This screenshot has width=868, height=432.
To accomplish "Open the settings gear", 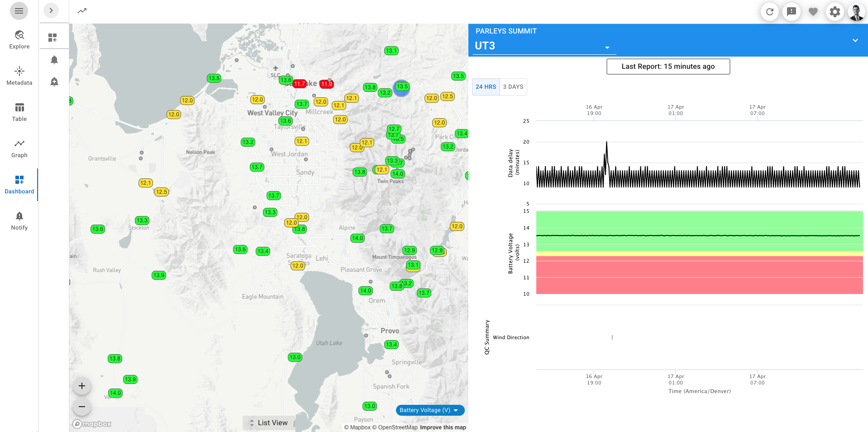I will 835,12.
